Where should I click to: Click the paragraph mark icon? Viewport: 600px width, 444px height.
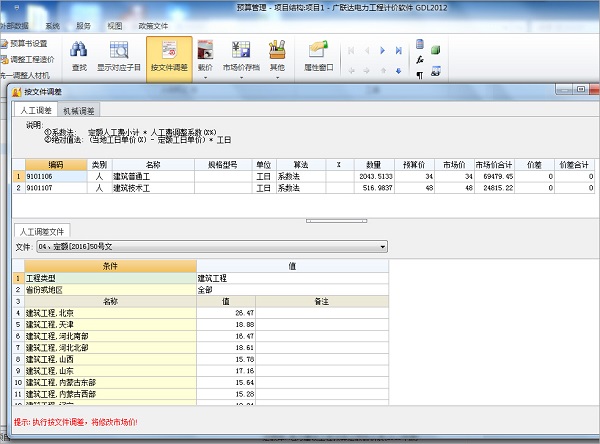click(420, 75)
